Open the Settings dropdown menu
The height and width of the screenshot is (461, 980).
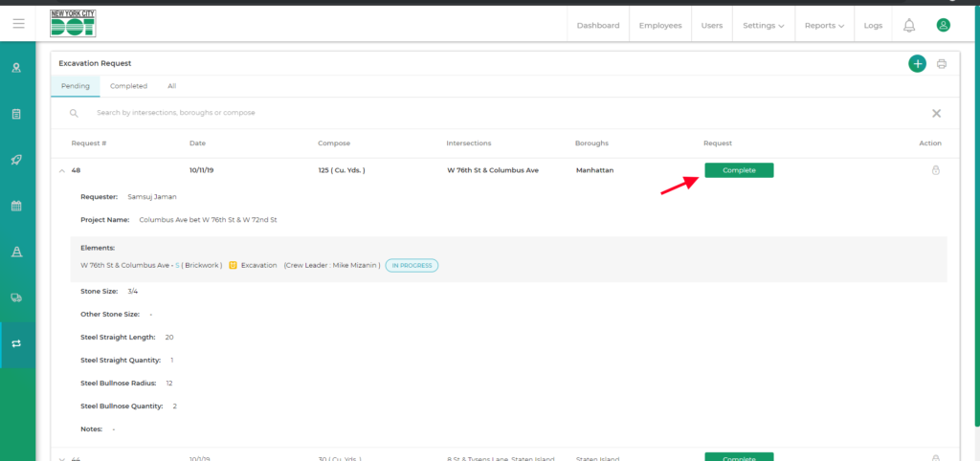click(763, 26)
